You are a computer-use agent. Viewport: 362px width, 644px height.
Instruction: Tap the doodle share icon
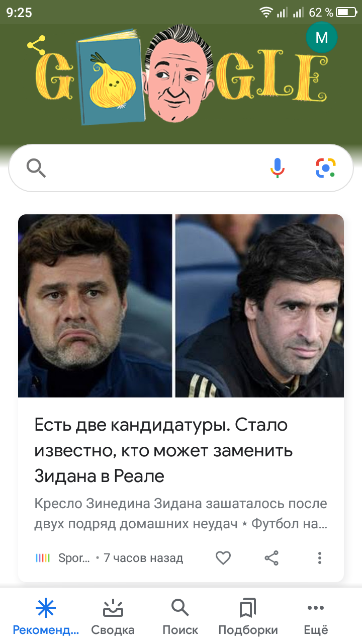coord(36,45)
